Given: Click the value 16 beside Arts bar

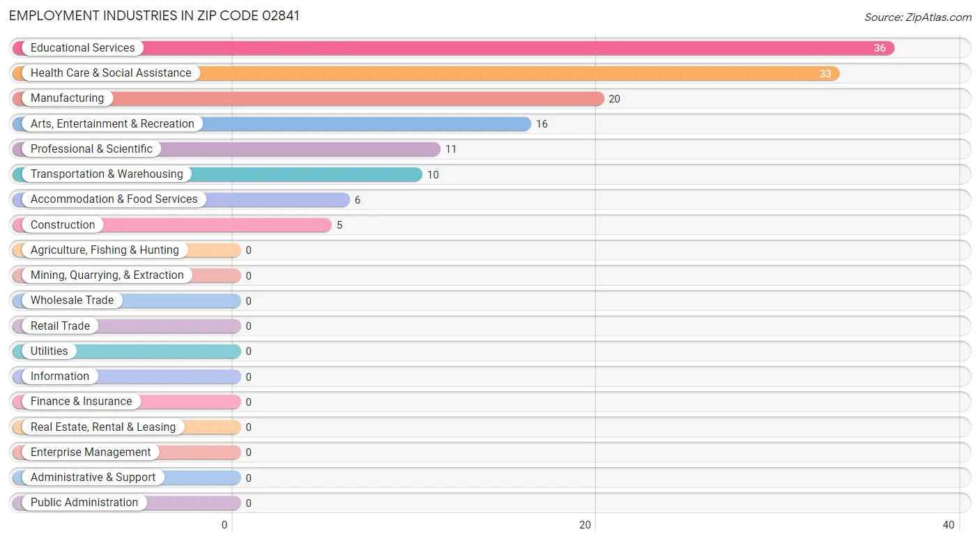Looking at the screenshot, I should (542, 124).
